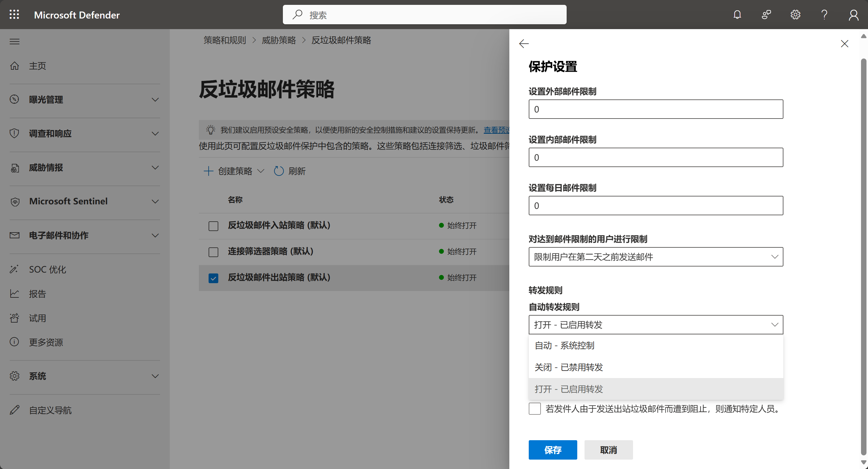The width and height of the screenshot is (868, 469).
Task: Click the 状态 column header
Action: 446,199
